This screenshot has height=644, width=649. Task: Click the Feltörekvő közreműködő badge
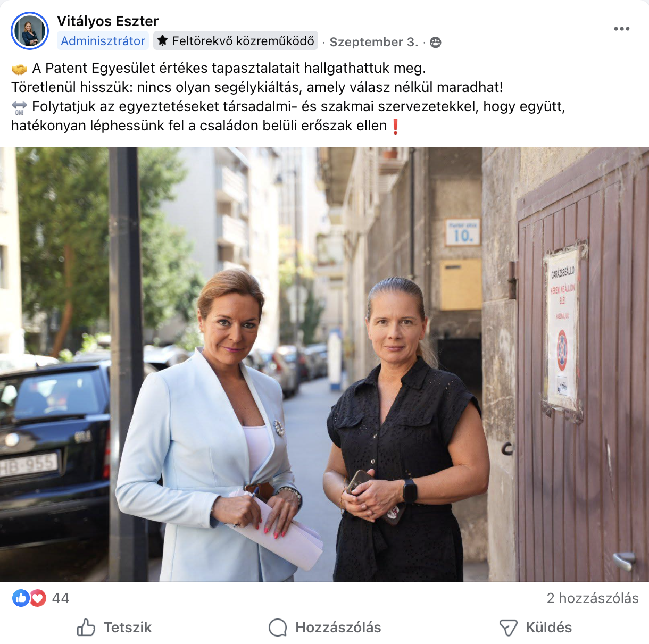(236, 41)
